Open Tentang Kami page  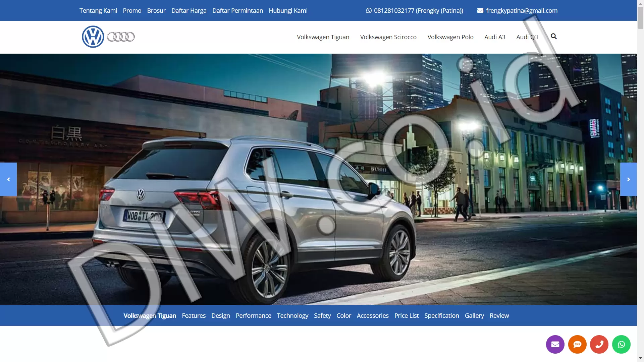click(98, 10)
